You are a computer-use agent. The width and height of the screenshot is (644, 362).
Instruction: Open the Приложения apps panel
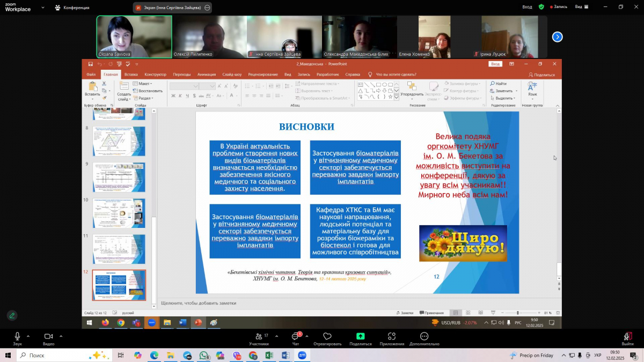(x=392, y=337)
